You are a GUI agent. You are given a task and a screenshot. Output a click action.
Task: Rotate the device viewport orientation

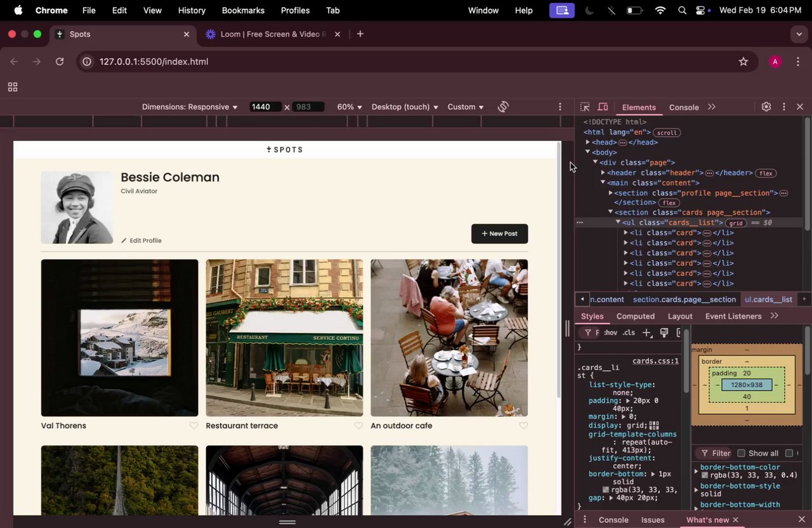503,107
